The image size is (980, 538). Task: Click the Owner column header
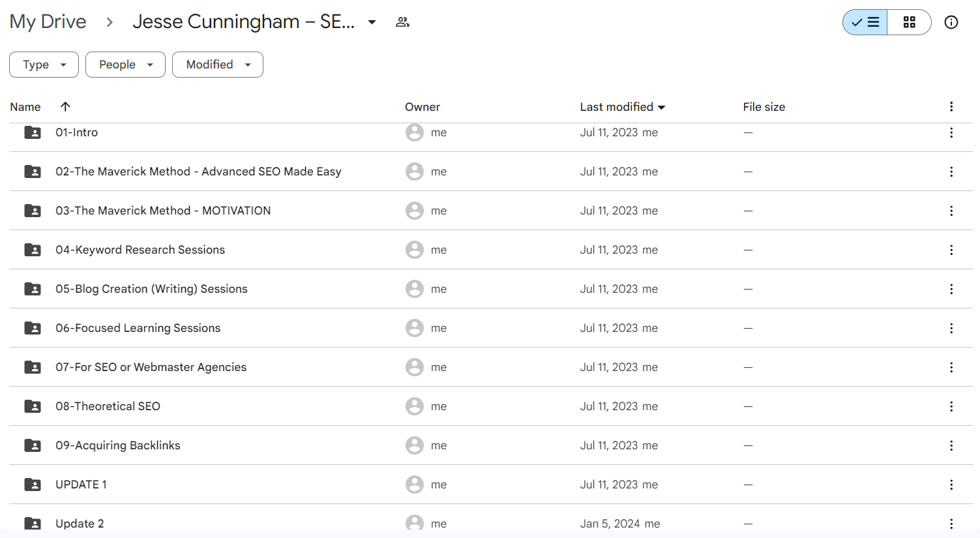(423, 107)
